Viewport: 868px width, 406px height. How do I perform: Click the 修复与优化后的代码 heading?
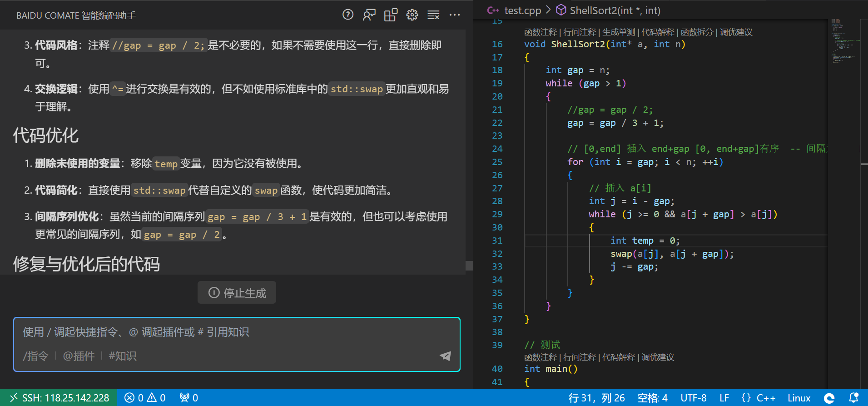point(86,264)
